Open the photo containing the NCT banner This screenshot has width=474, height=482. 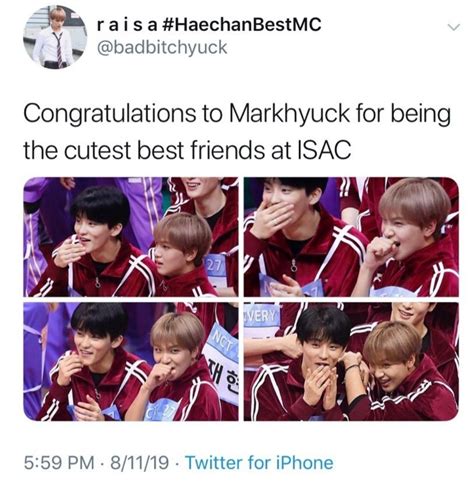click(x=131, y=362)
